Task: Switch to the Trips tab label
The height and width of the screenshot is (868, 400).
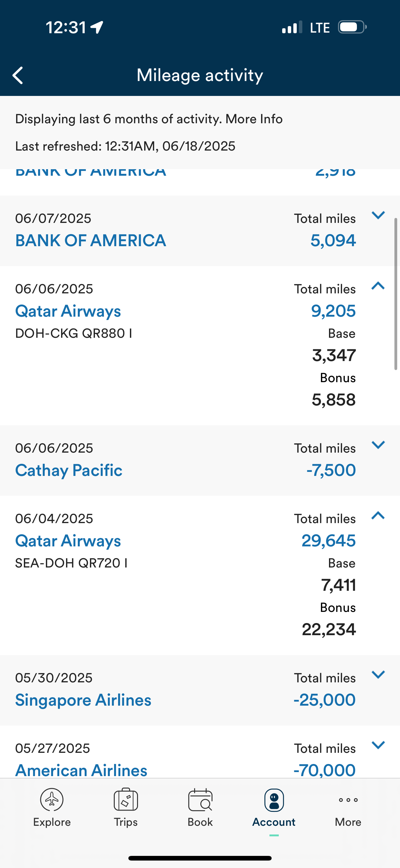Action: click(x=126, y=822)
